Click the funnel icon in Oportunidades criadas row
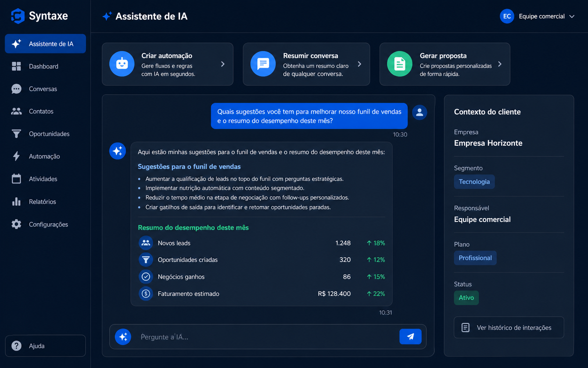This screenshot has height=368, width=588. coord(146,260)
